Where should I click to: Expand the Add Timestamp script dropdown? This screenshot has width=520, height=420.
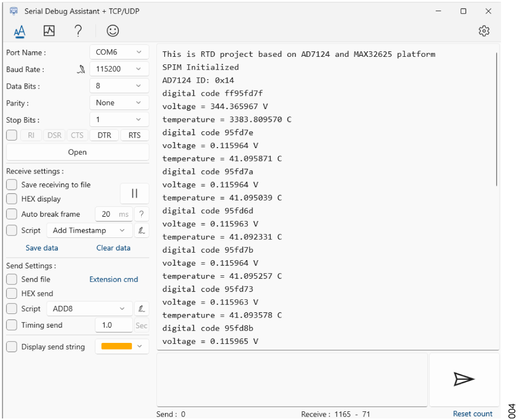89,230
